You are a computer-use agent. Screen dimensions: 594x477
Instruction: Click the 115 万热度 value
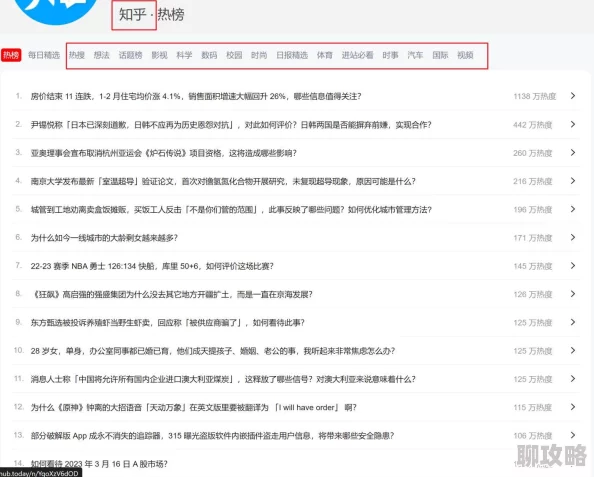(533, 408)
